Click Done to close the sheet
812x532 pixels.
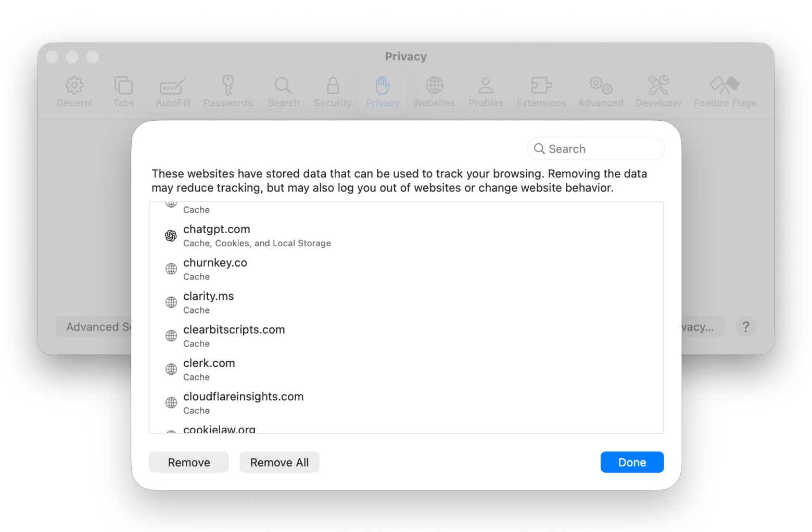point(632,462)
